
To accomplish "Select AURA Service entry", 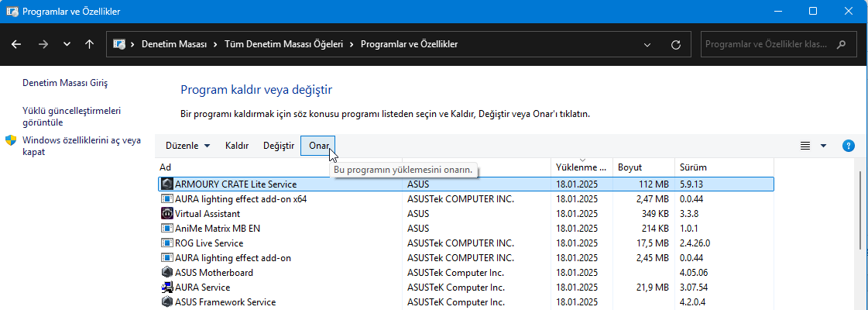I will (466, 288).
